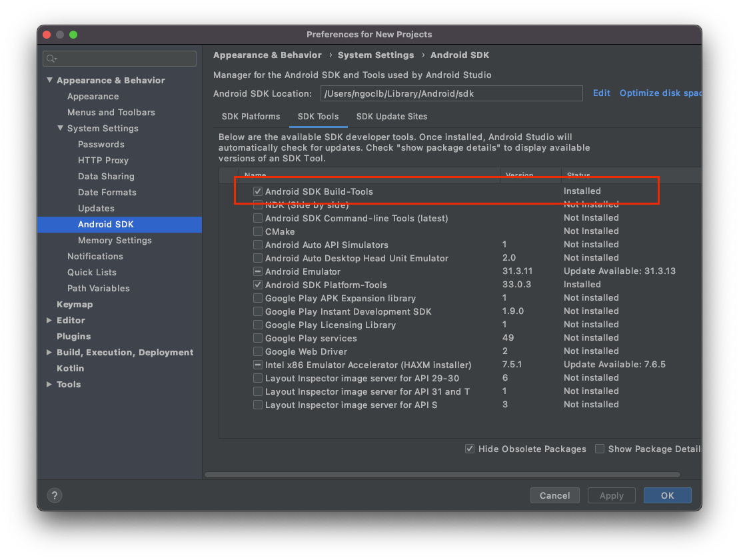739x560 pixels.
Task: Select Updates in sidebar
Action: tap(96, 209)
